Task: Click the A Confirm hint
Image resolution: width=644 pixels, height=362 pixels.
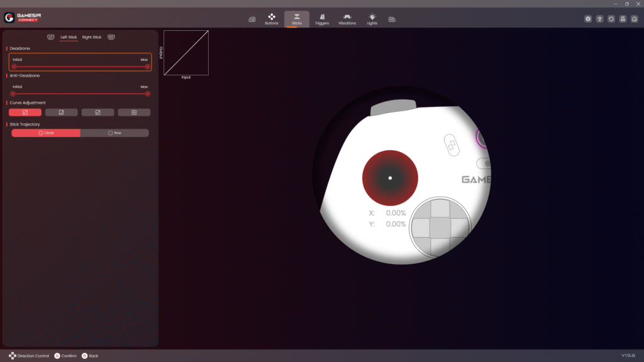Action: click(65, 356)
